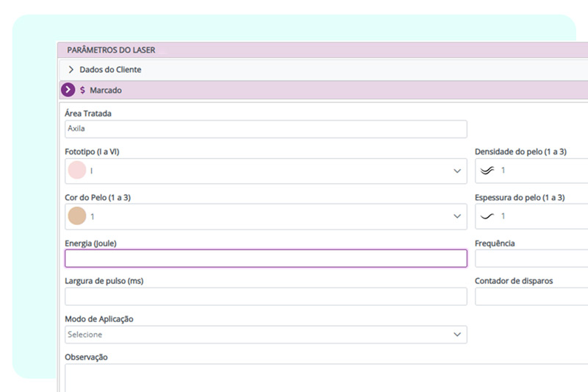
Task: Click the purple circle arrow beside Marcado
Action: pyautogui.click(x=68, y=90)
